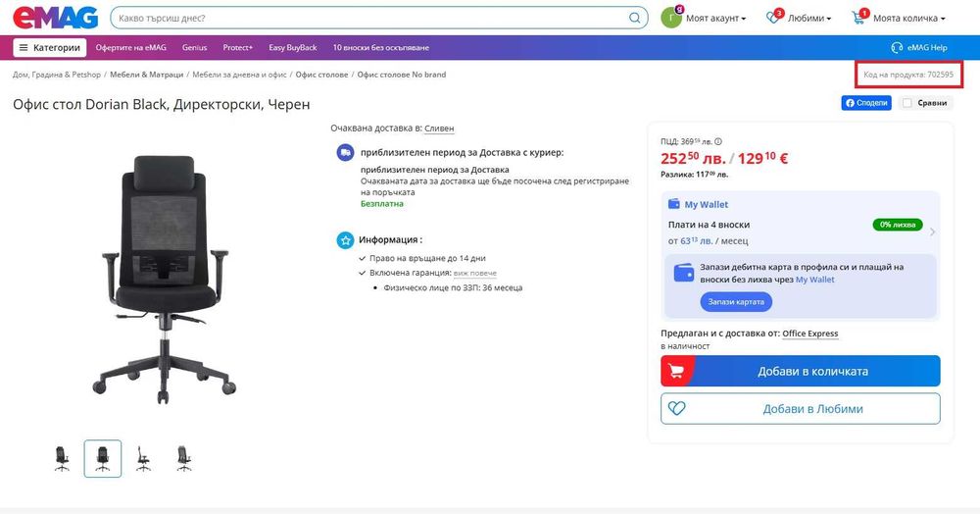Click the My Wallet icon
The width and height of the screenshot is (980, 514).
[x=674, y=204]
